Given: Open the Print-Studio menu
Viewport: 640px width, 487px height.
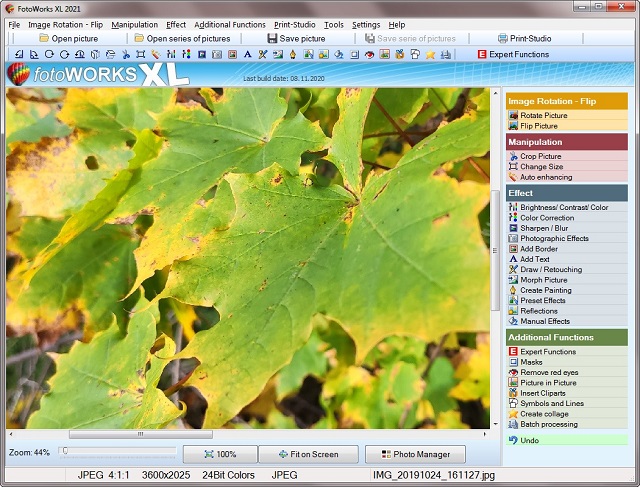Looking at the screenshot, I should coord(295,24).
